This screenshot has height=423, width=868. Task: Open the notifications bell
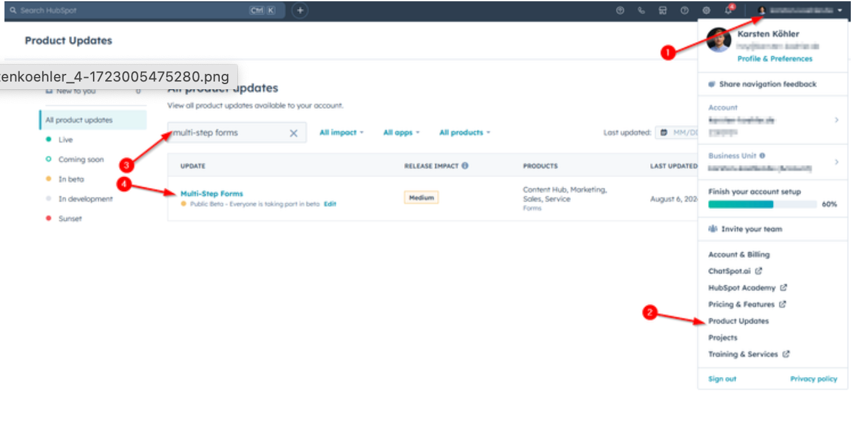coord(728,10)
